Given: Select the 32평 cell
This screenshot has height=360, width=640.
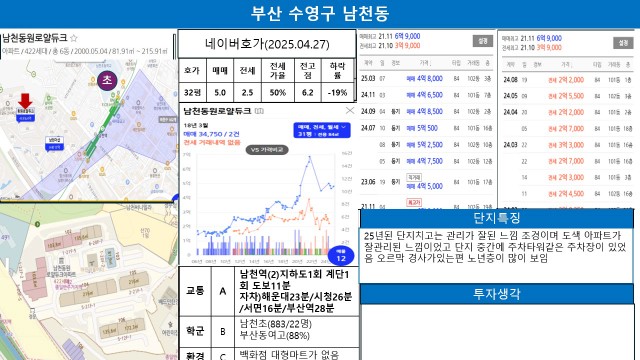Looking at the screenshot, I should 192,93.
